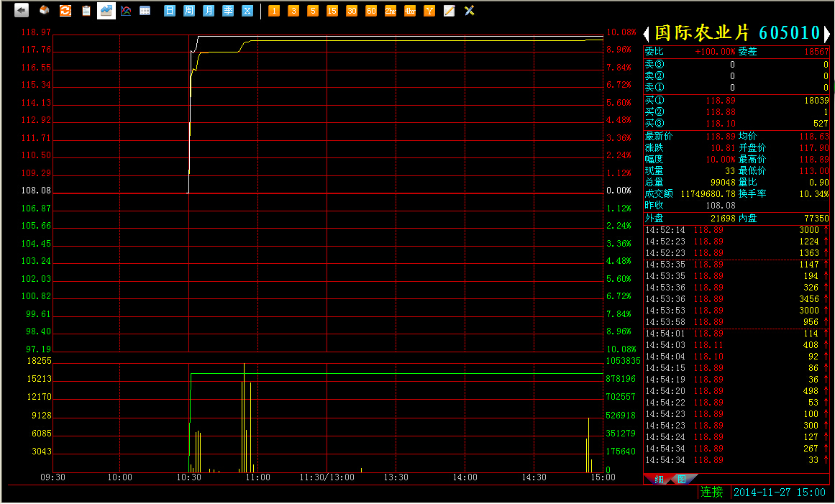Click stock name 国际农业片
This screenshot has height=504, width=835.
point(702,33)
